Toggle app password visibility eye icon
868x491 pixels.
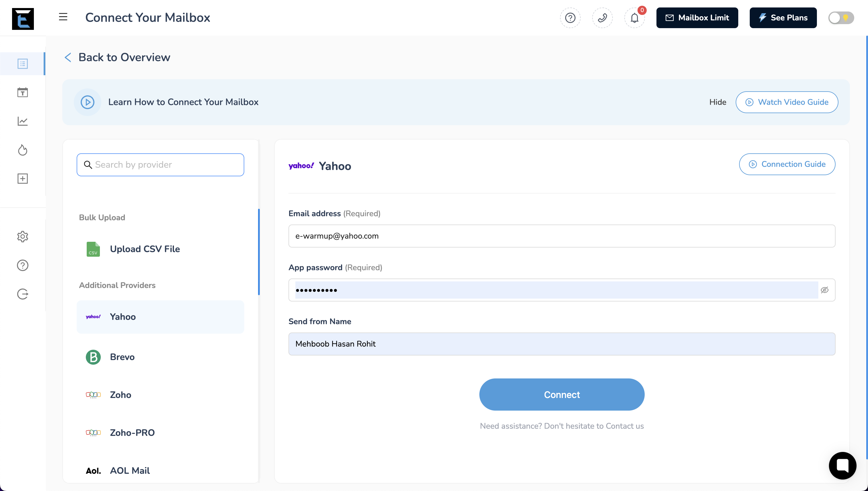coord(825,290)
